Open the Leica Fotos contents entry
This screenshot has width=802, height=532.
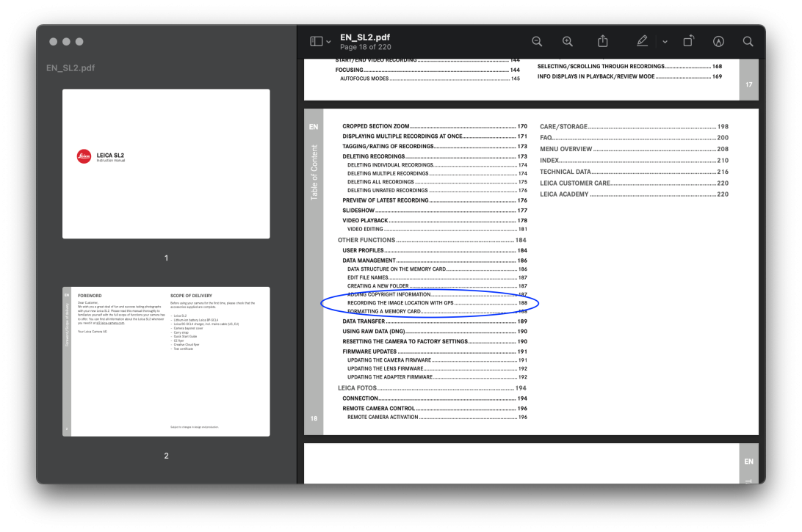(357, 387)
